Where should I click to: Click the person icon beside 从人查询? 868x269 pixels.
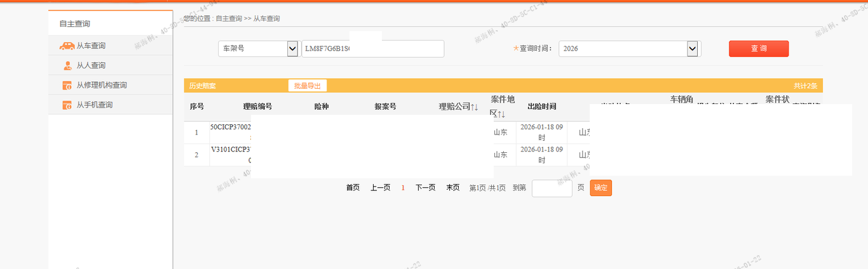click(x=67, y=65)
